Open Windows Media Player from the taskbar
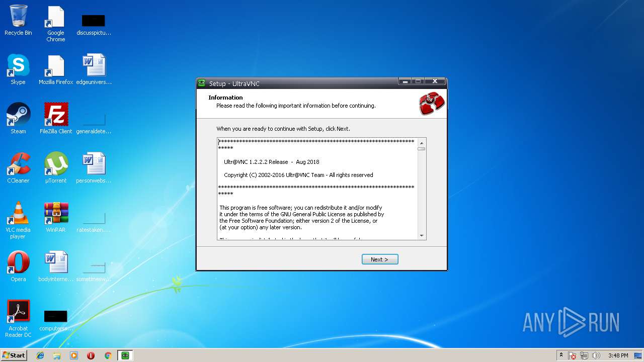644x362 pixels. [74, 355]
